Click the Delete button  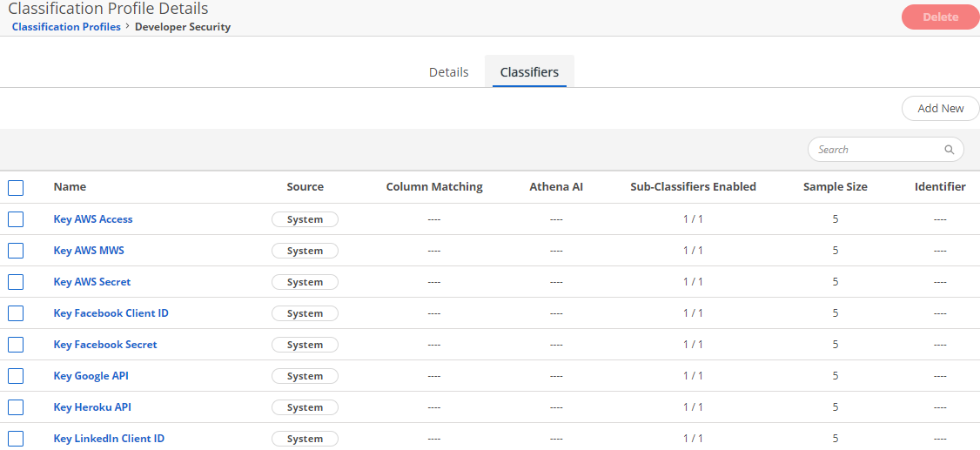(x=940, y=17)
